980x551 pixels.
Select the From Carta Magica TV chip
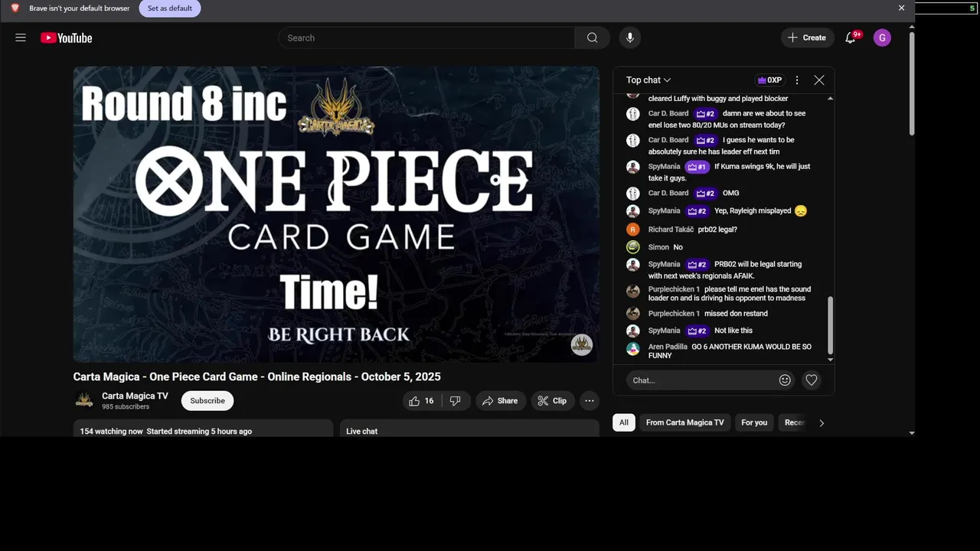point(684,422)
